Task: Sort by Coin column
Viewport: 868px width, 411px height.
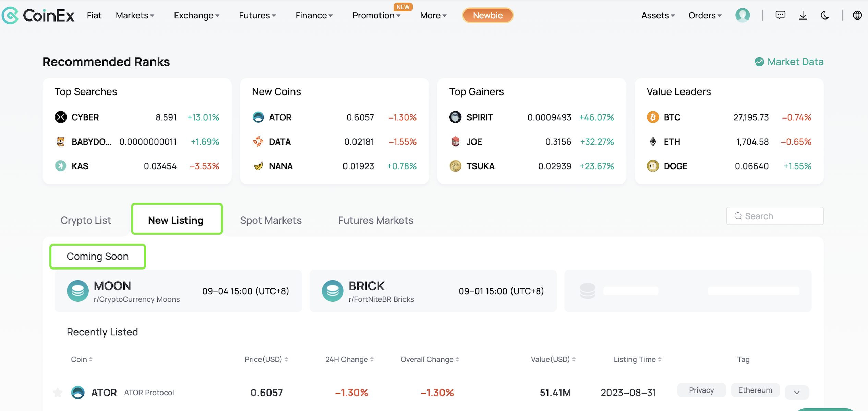Action: (x=82, y=359)
